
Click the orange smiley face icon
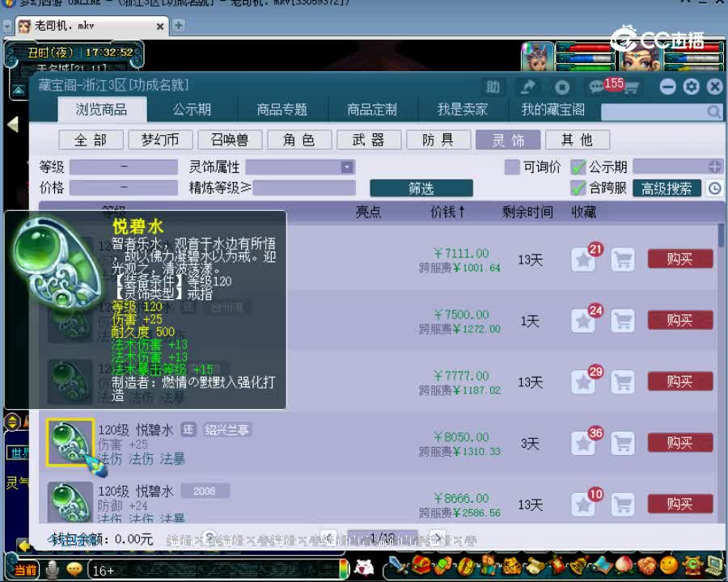[x=669, y=565]
